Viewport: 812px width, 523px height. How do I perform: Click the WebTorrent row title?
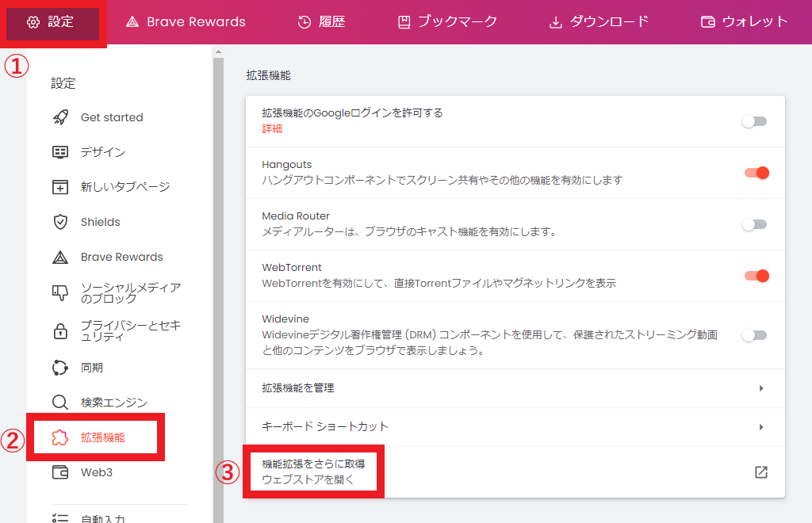[x=292, y=268]
